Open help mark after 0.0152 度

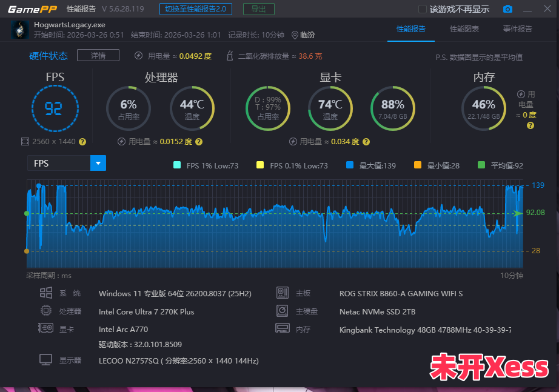(x=199, y=142)
